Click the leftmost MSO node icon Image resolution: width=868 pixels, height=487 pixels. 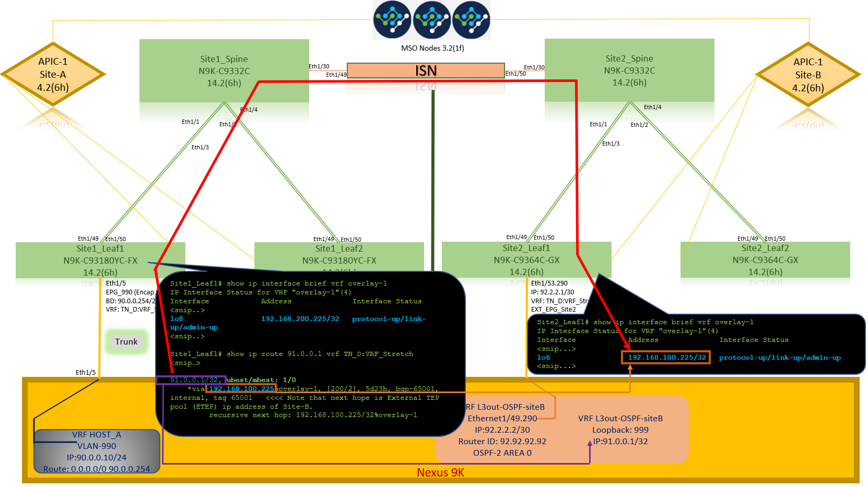(392, 19)
